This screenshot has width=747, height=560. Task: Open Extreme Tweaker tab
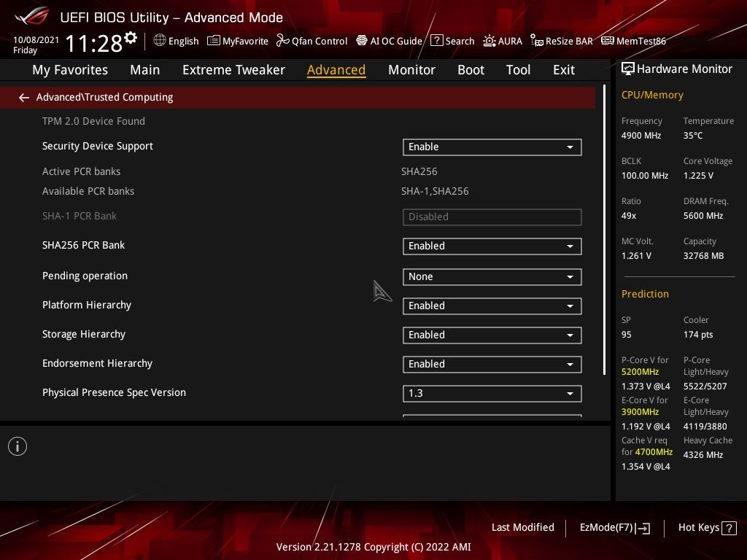coord(233,70)
